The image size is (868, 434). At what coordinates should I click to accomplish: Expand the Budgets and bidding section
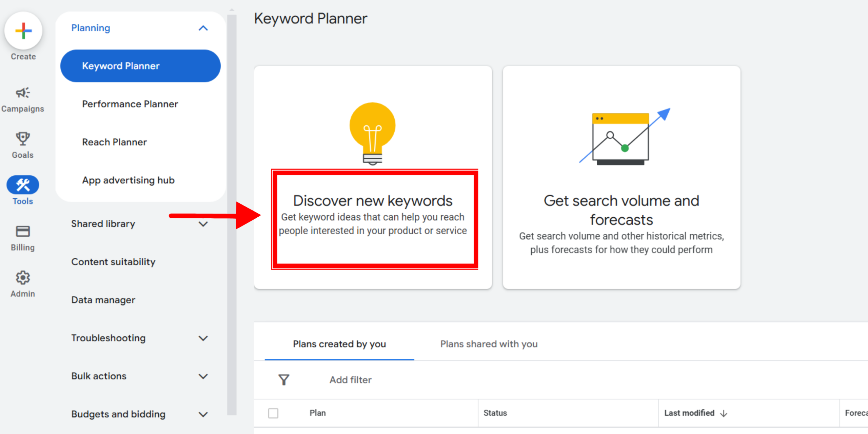pyautogui.click(x=203, y=414)
